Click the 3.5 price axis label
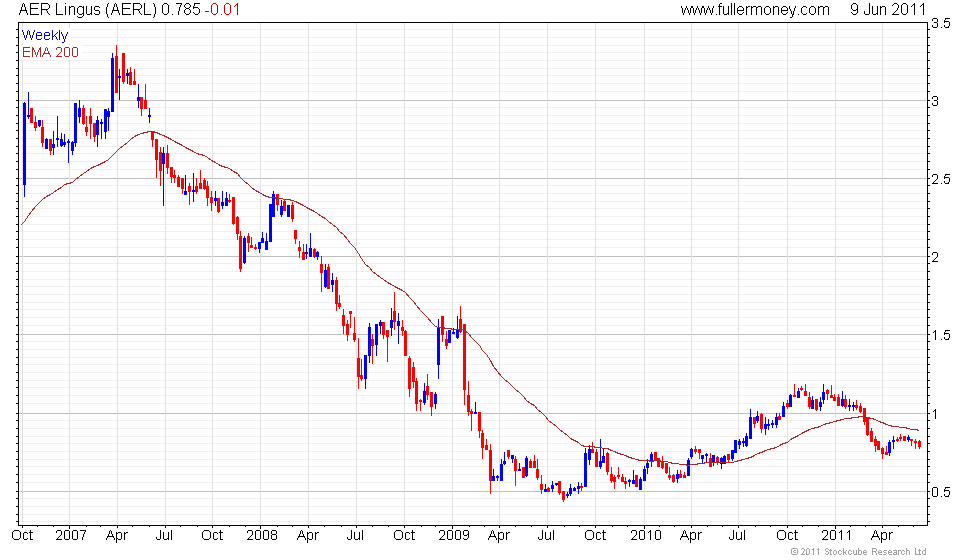Screen dimensions: 980x560 (941, 24)
